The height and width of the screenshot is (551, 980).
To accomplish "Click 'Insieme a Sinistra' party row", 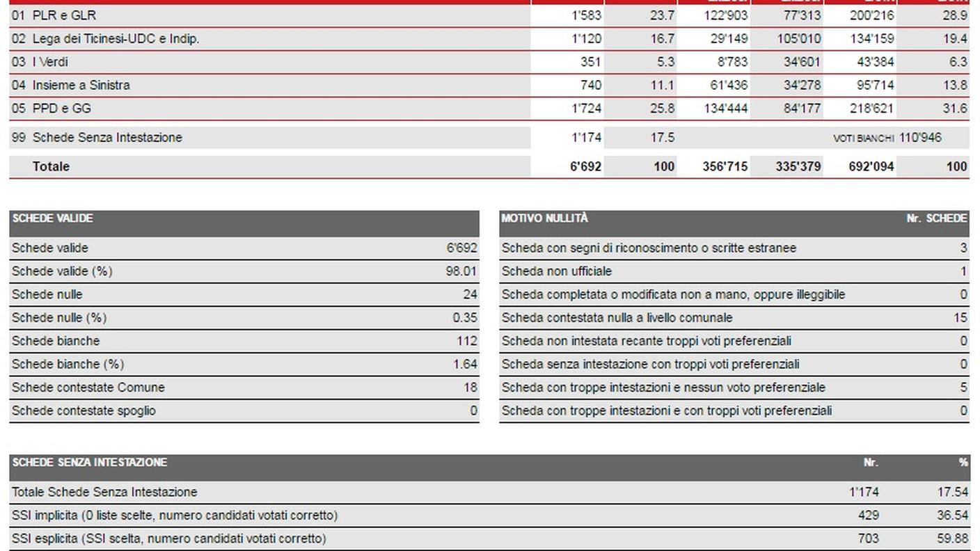I will coord(489,85).
